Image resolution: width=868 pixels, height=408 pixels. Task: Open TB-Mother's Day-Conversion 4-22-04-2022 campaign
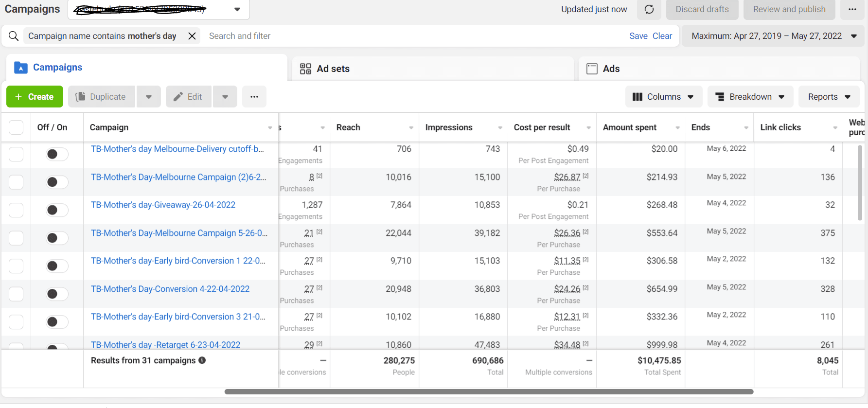pos(170,289)
